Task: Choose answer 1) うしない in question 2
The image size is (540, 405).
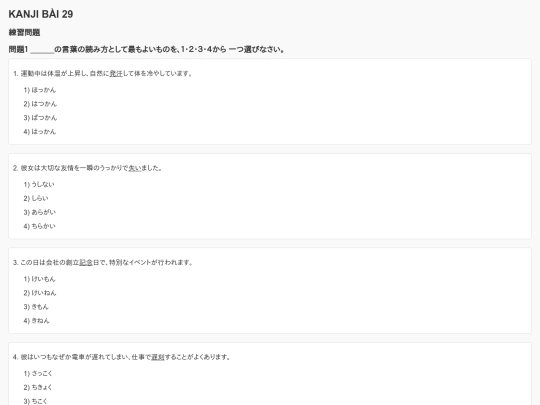Action: point(39,185)
